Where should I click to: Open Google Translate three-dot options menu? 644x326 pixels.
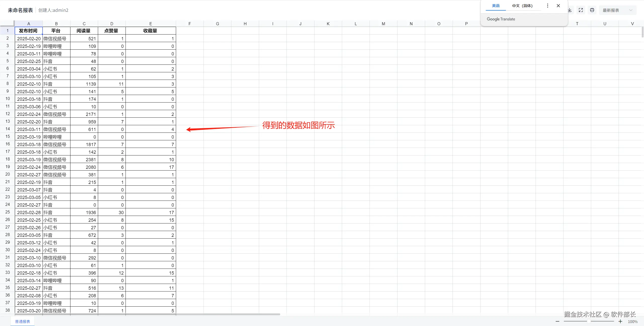[547, 6]
